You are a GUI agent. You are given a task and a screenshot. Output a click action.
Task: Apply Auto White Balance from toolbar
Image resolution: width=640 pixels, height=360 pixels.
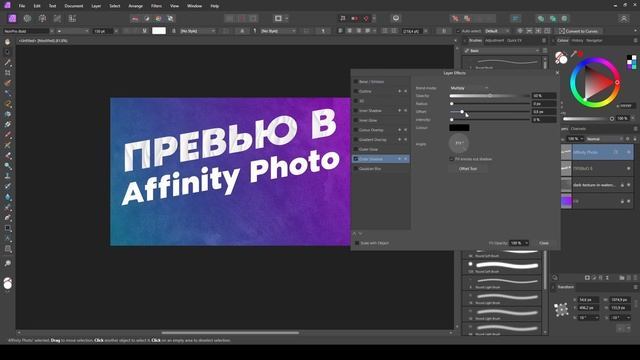171,18
